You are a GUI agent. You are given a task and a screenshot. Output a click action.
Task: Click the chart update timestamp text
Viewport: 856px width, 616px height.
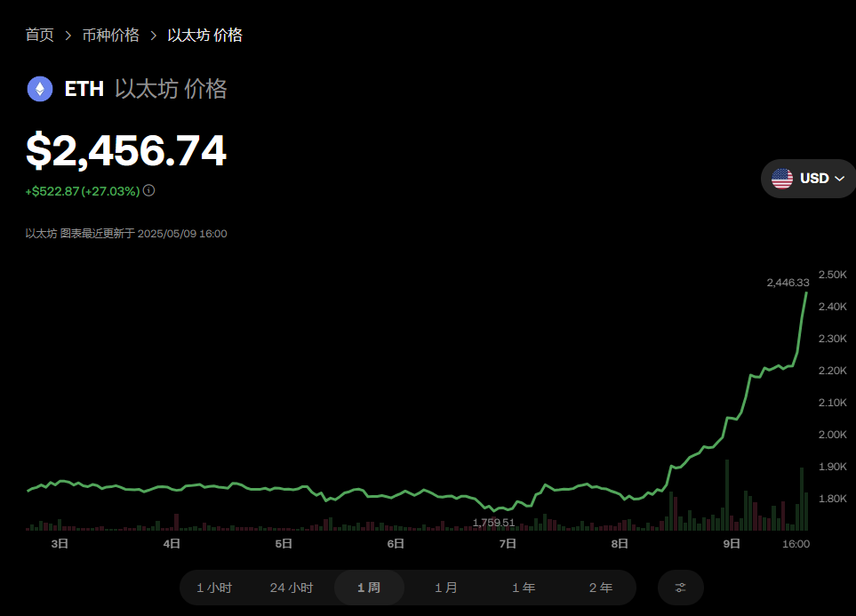pos(126,234)
